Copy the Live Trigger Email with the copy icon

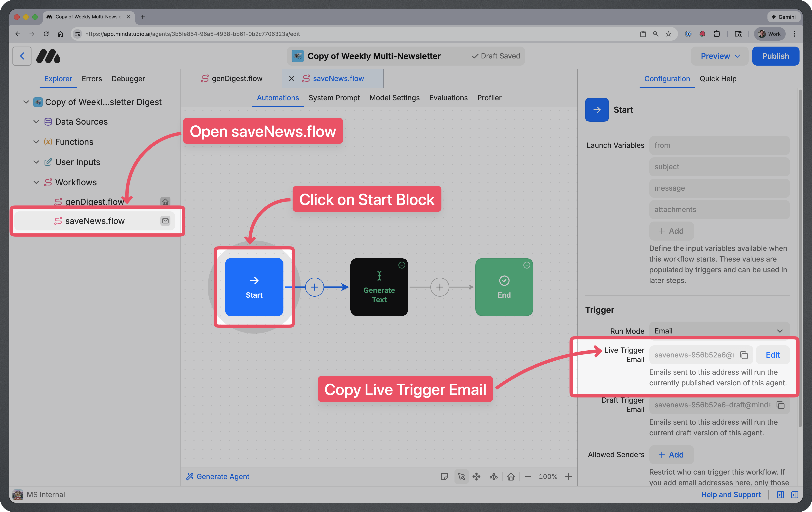coord(744,355)
